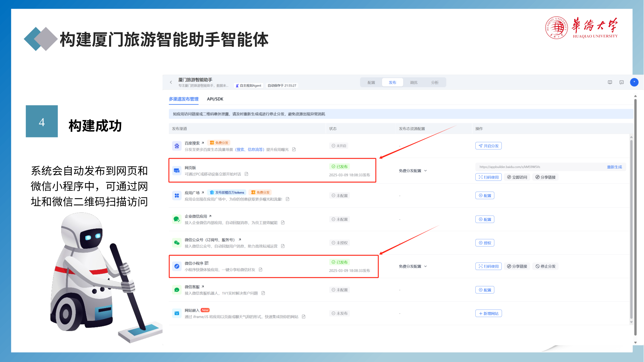This screenshot has height=362, width=644.
Task: Open the 百度搜索 external link arrow
Action: [203, 143]
